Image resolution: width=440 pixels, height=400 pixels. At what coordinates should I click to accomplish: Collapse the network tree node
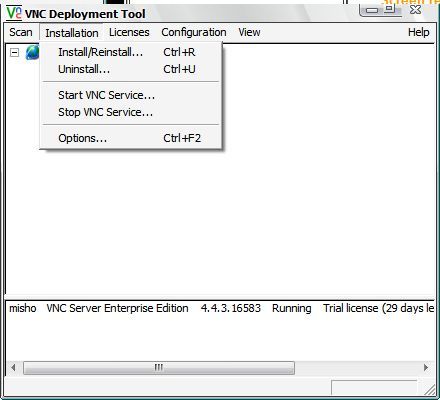[x=14, y=52]
